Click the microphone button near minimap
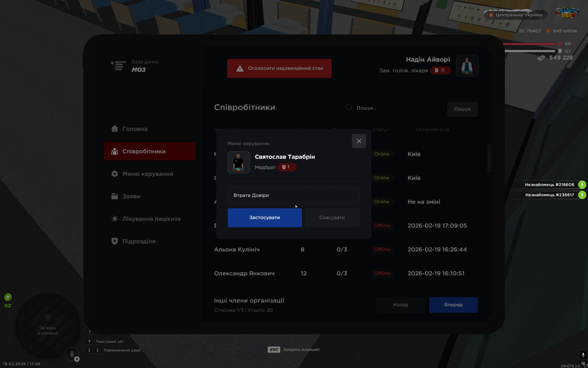The width and height of the screenshot is (588, 368). (x=72, y=354)
